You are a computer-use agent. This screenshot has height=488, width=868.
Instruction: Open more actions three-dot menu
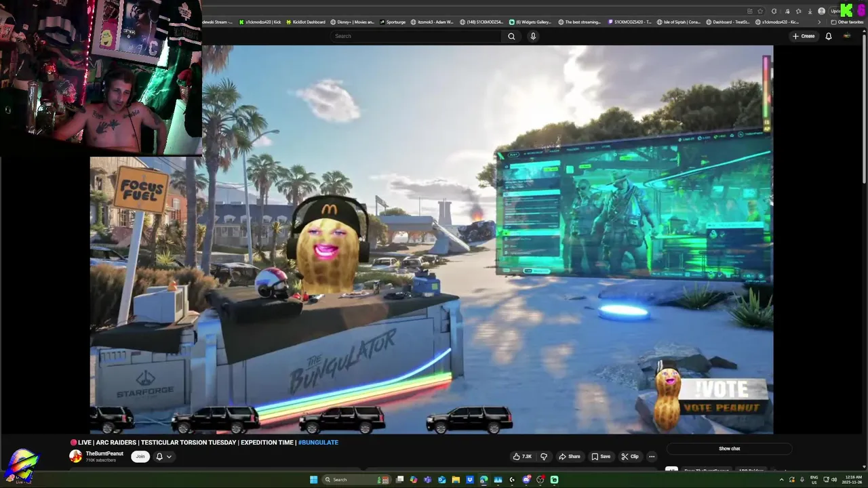tap(652, 456)
